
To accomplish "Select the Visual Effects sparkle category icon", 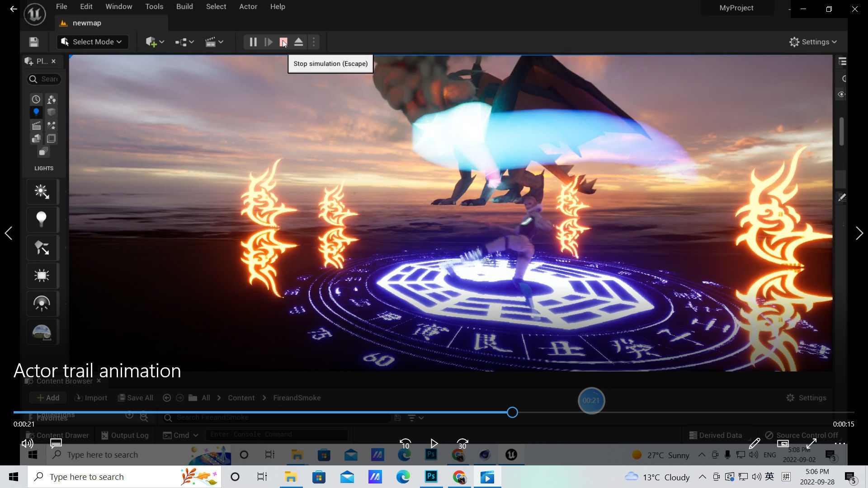I will point(52,125).
